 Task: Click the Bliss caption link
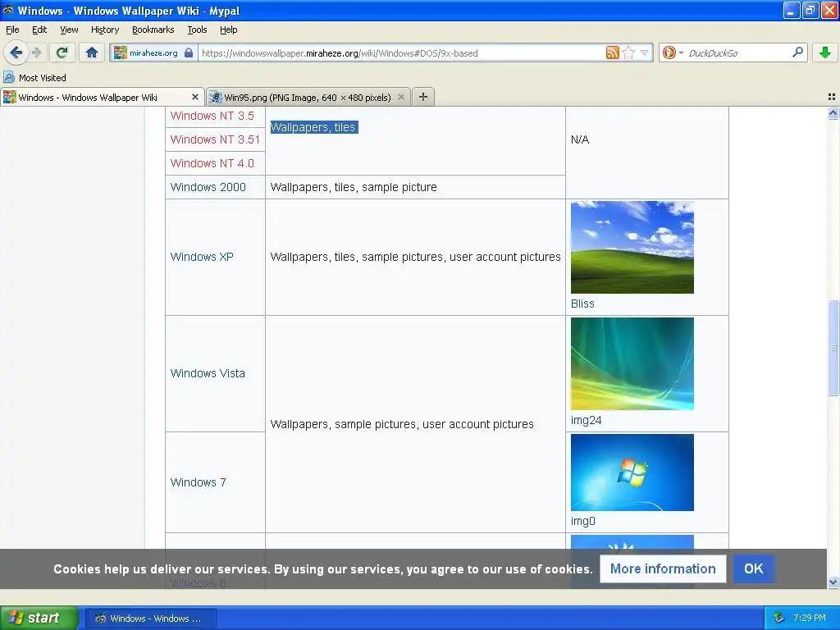tap(582, 304)
